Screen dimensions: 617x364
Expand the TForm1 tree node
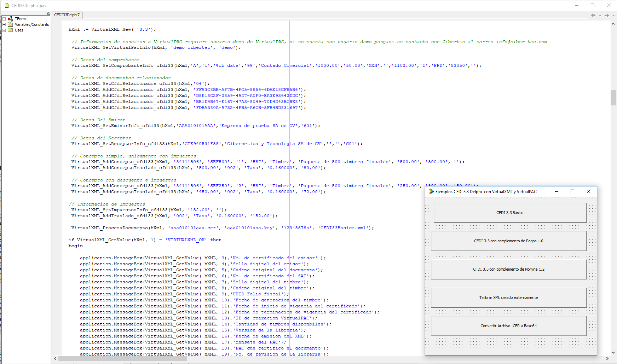[4, 19]
